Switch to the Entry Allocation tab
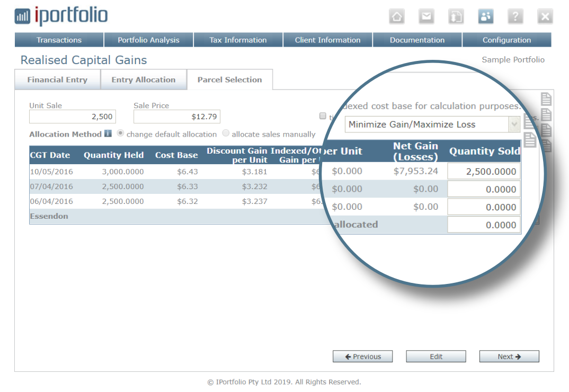The height and width of the screenshot is (392, 569). coord(143,80)
